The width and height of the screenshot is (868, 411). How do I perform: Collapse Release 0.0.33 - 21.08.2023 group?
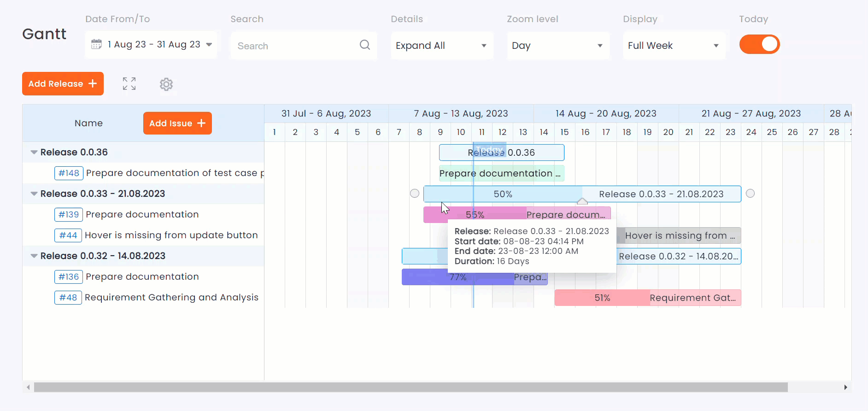click(x=34, y=194)
